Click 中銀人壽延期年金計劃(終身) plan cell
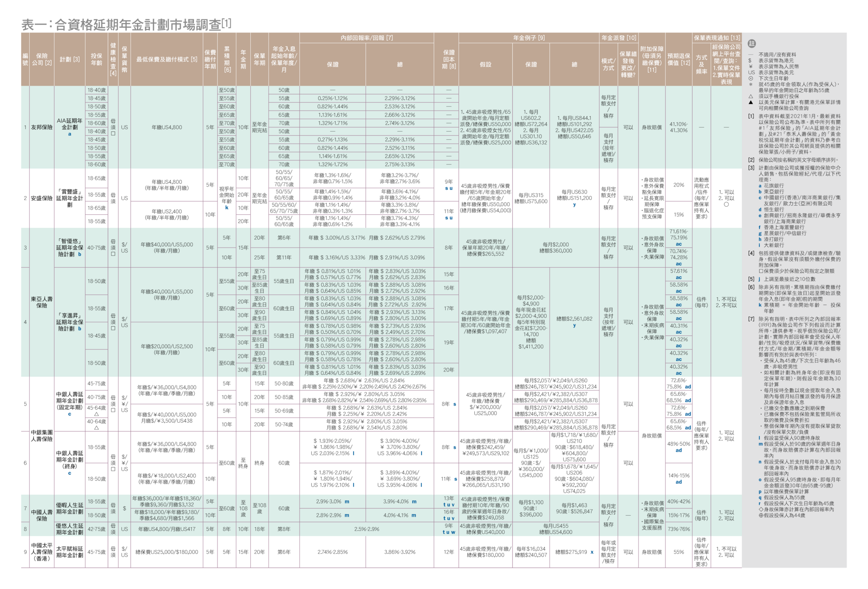This screenshot has height=589, width=868. pos(70,463)
